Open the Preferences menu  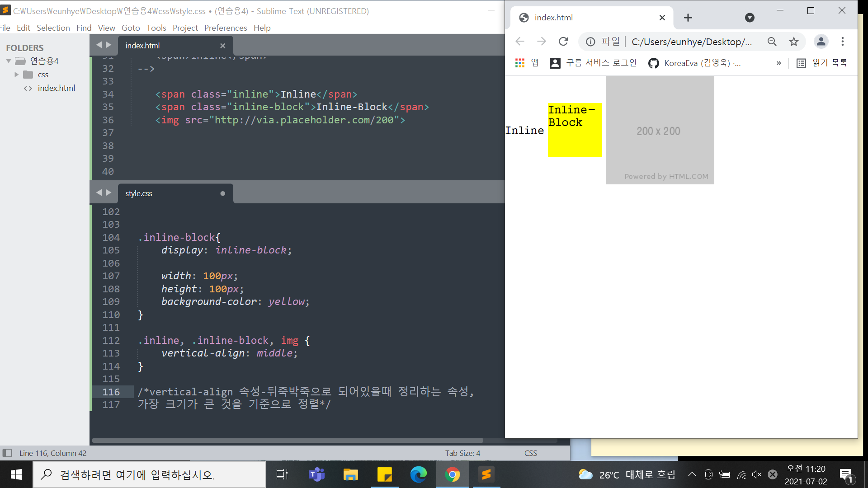[225, 28]
